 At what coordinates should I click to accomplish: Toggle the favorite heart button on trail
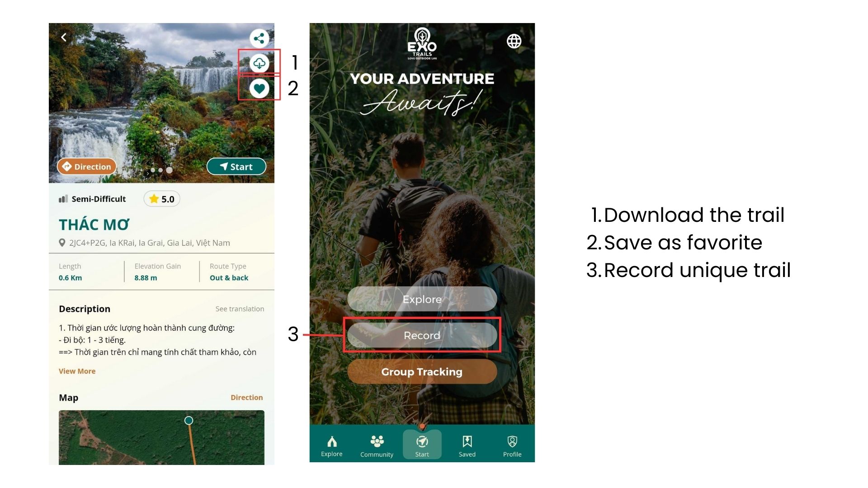click(260, 89)
